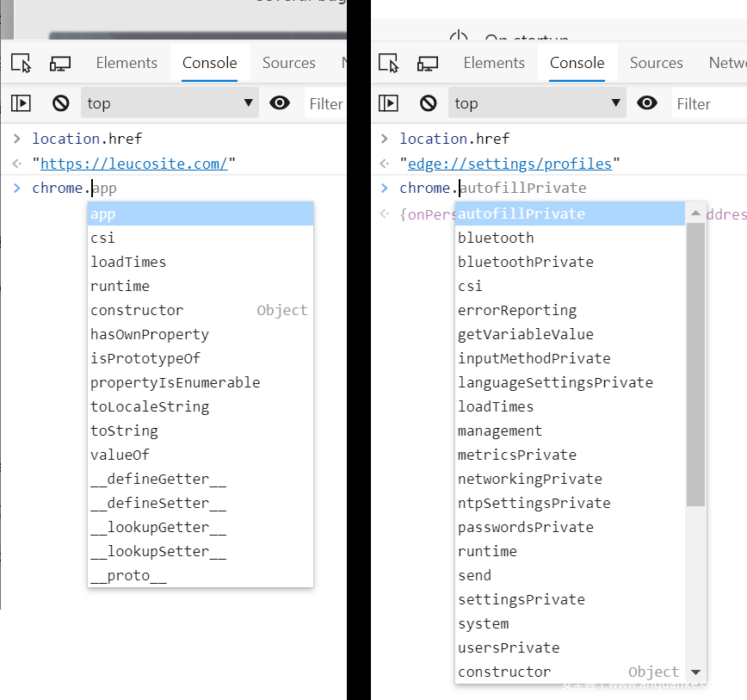Click the right autocomplete scrollbar thumb
Screen dimensions: 747x700
coord(695,362)
